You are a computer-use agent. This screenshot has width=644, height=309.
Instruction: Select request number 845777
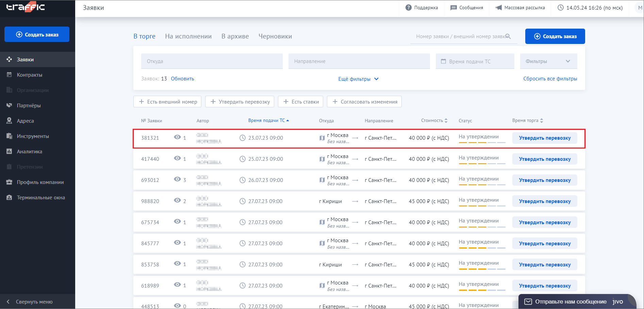click(x=150, y=243)
